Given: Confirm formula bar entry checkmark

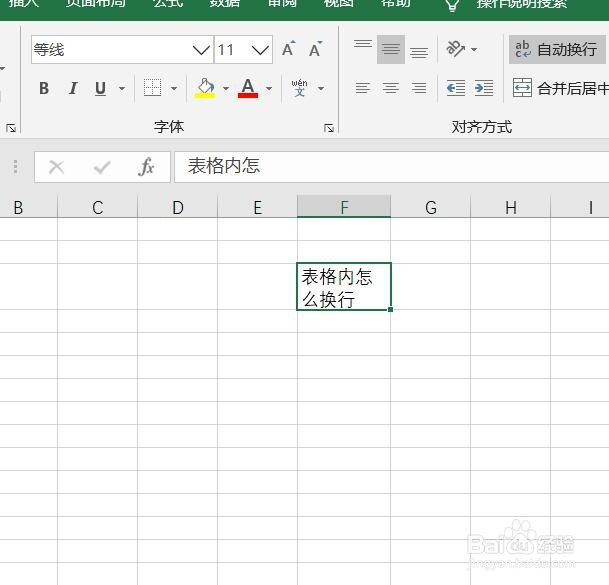Looking at the screenshot, I should point(102,167).
